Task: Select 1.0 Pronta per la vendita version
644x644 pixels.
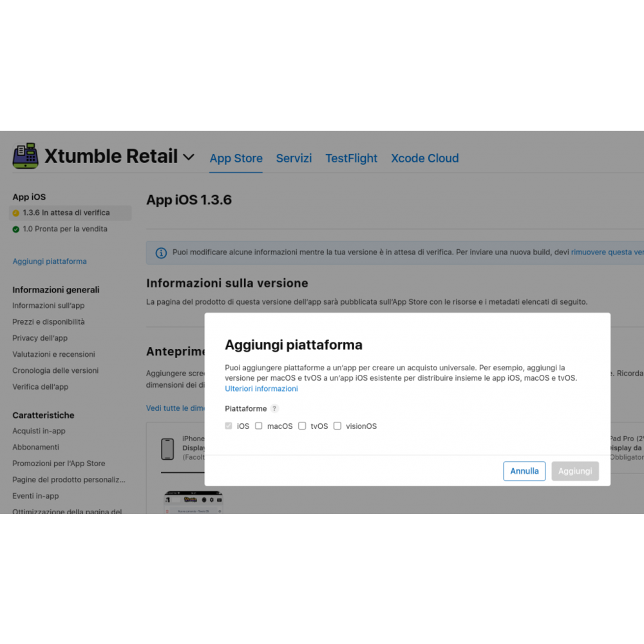Action: pos(64,229)
